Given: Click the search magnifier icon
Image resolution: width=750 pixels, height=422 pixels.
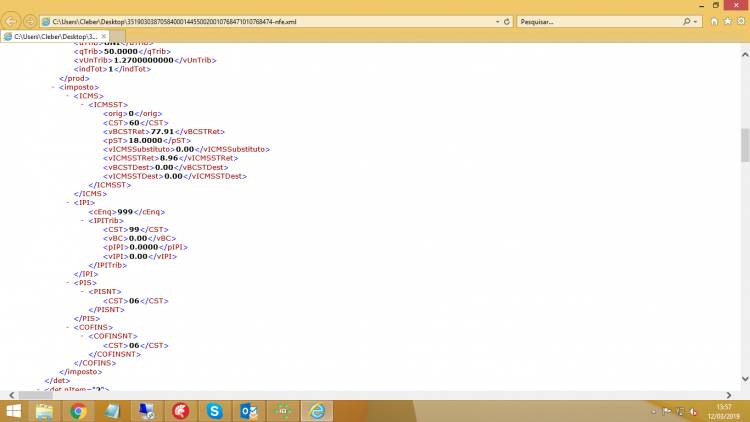Looking at the screenshot, I should tap(686, 22).
